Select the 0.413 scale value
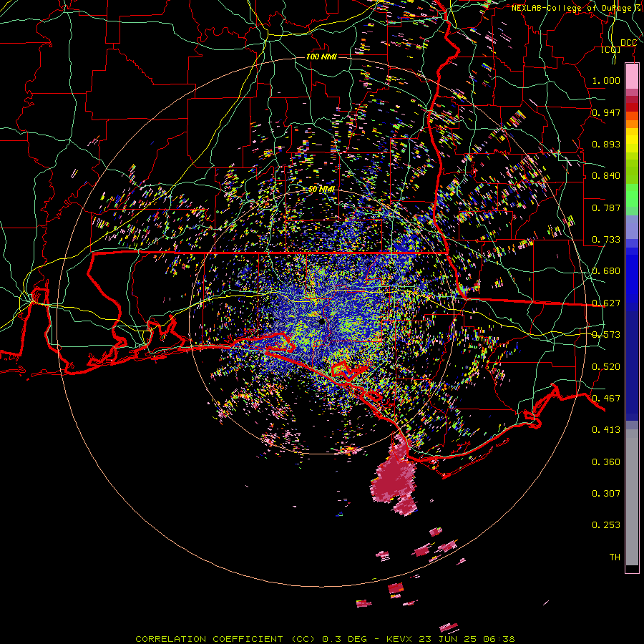This screenshot has height=644, width=644. [x=606, y=430]
